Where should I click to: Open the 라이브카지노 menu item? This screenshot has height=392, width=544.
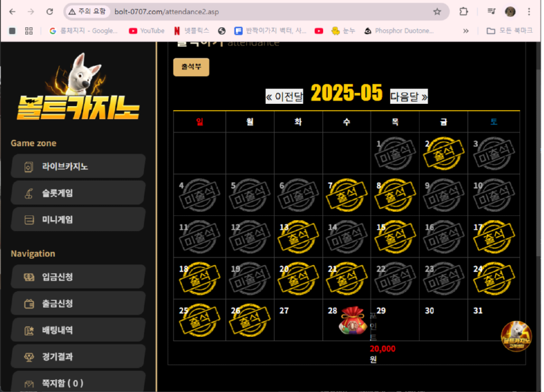pos(78,166)
